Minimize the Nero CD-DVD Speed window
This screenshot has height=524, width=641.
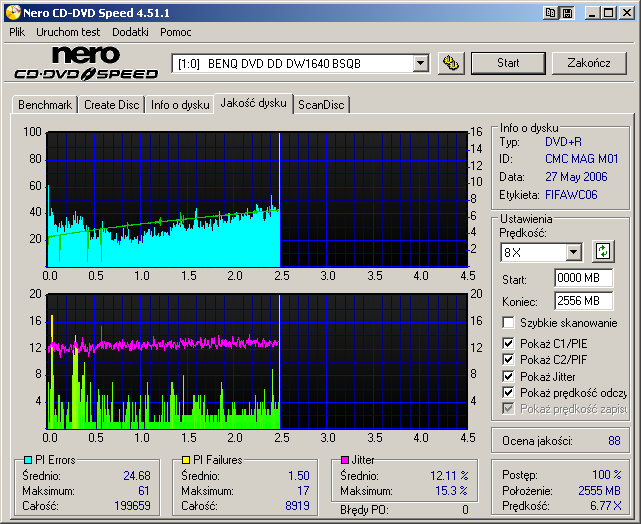592,13
